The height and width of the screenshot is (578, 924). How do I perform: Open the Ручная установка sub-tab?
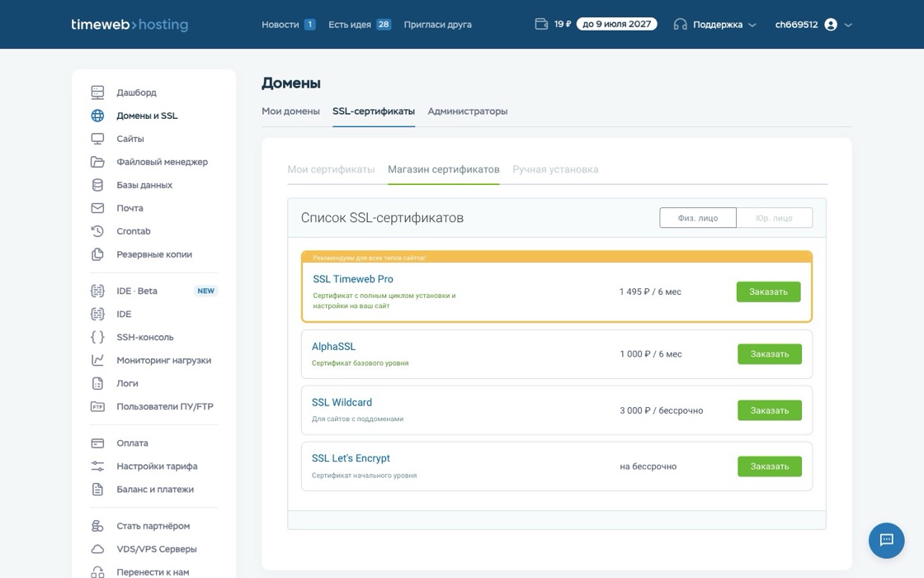[555, 169]
